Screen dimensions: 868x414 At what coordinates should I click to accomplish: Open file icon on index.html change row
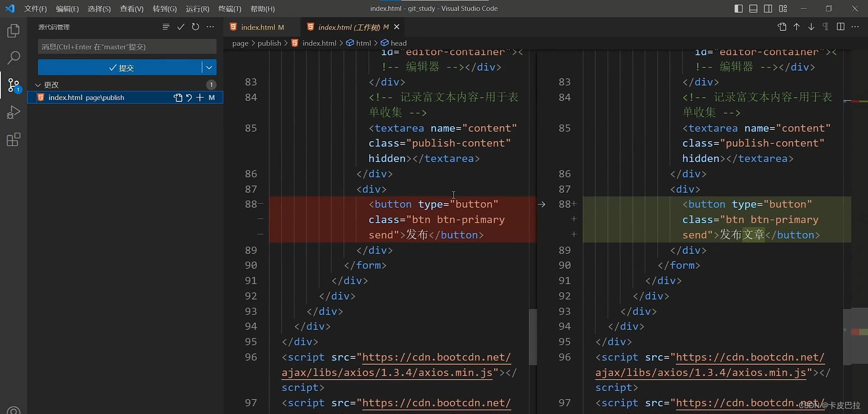point(178,97)
